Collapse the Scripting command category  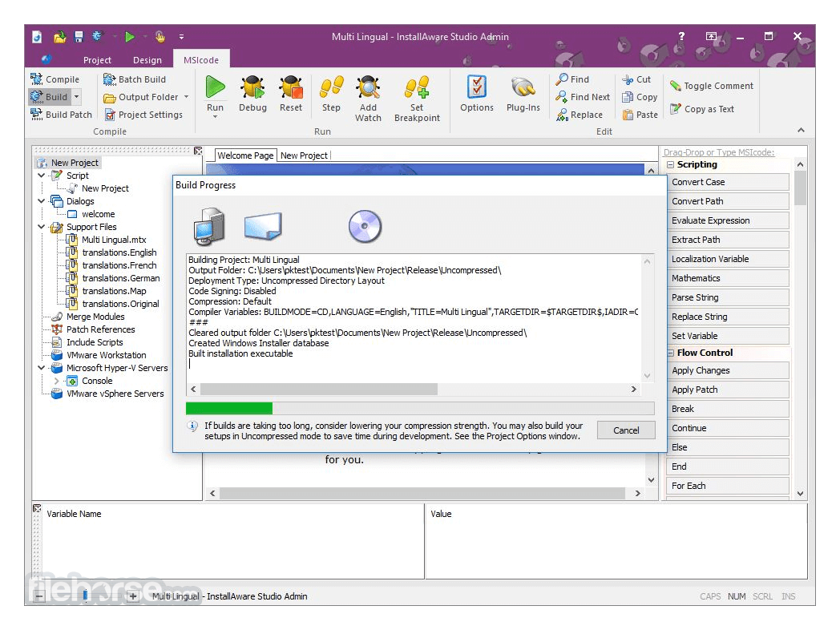(670, 164)
